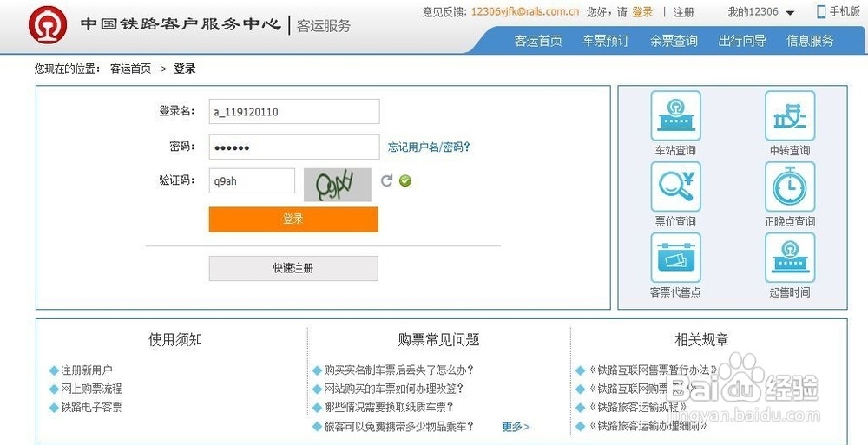Click the China Railway red logo
This screenshot has width=868, height=445.
tap(48, 25)
